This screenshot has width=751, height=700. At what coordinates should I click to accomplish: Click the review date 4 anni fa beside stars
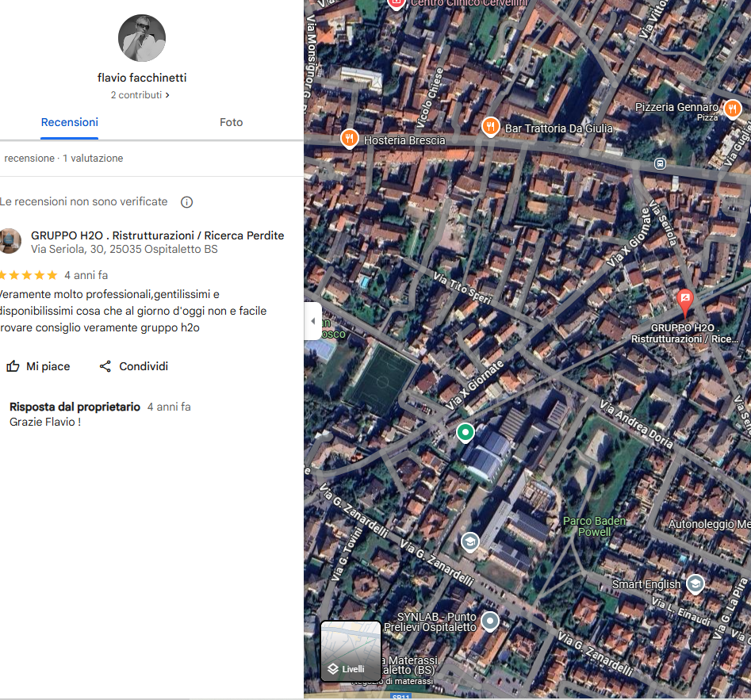86,275
